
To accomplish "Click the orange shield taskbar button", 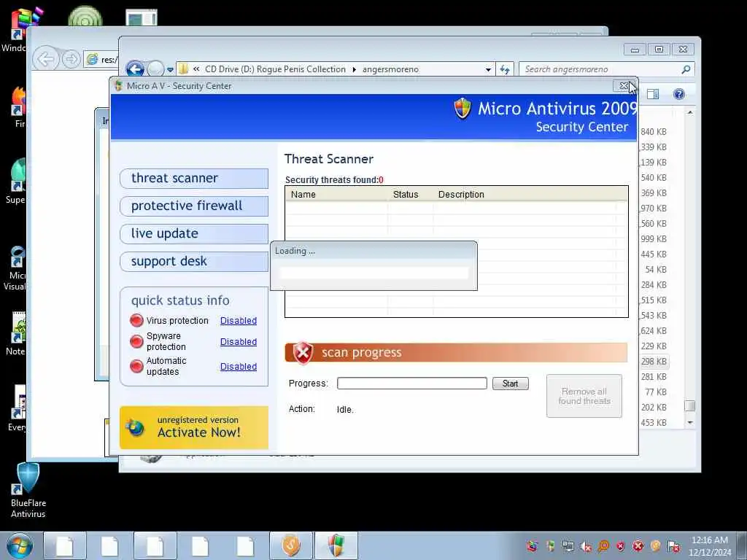I will (x=290, y=545).
